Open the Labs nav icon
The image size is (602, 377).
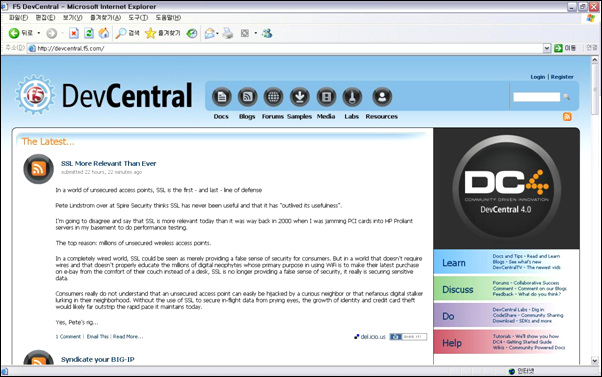(352, 97)
